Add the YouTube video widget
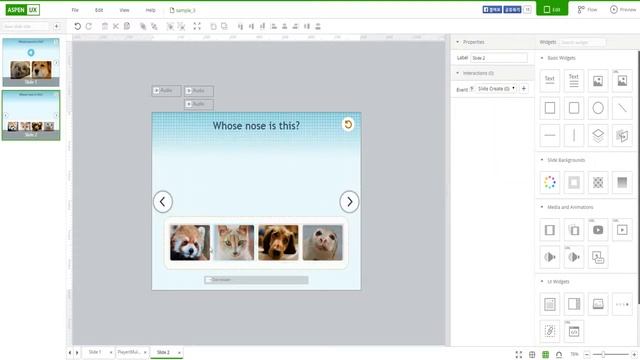 598,230
